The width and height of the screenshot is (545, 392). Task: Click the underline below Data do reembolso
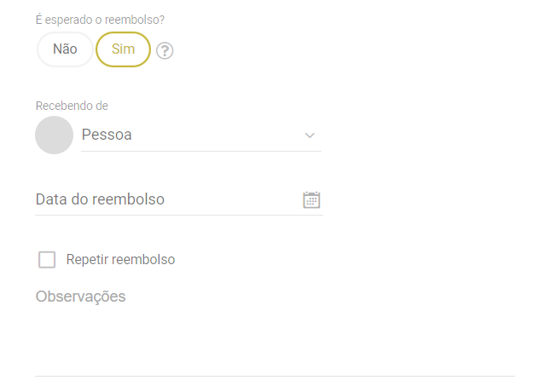[x=178, y=215]
